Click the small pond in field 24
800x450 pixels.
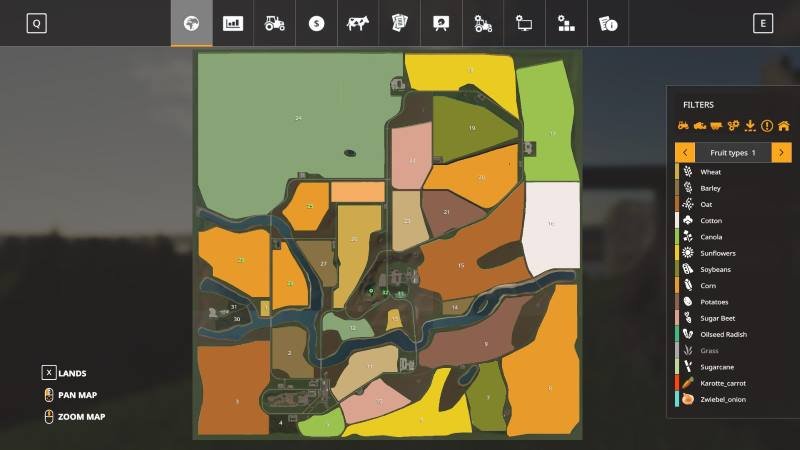350,153
